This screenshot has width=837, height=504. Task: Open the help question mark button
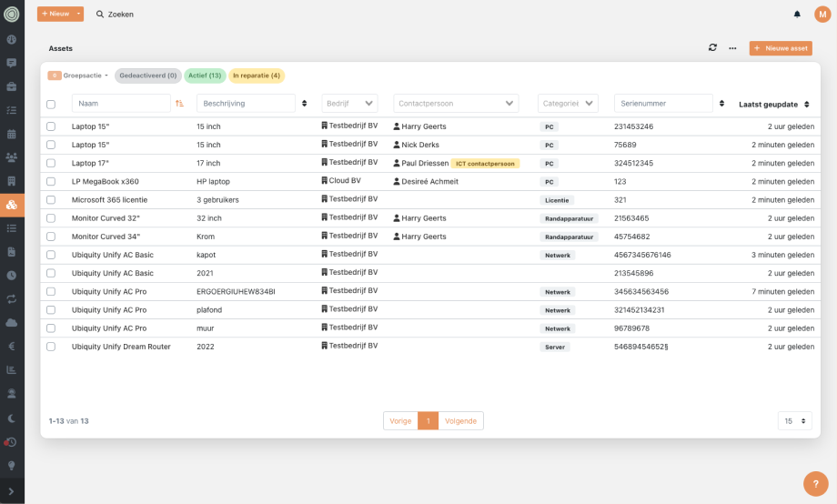[816, 484]
